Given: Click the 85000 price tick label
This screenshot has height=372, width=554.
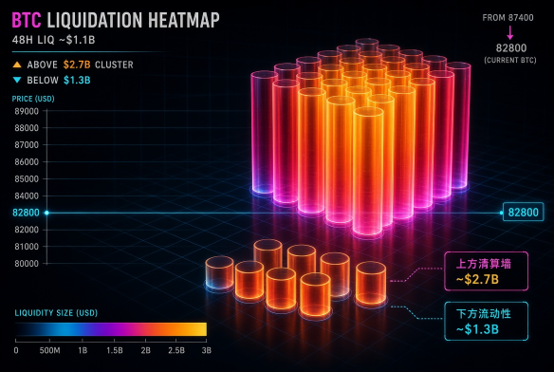Looking at the screenshot, I should [x=26, y=179].
